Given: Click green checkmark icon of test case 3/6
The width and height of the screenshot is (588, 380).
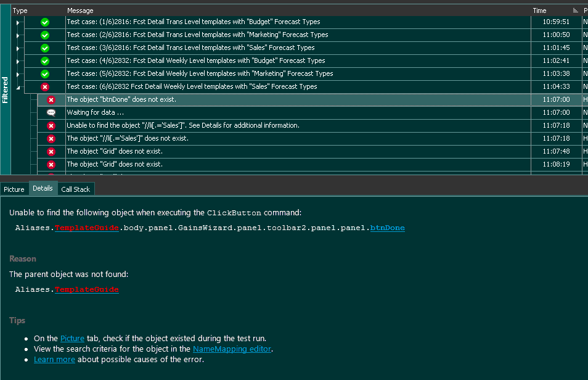Looking at the screenshot, I should [x=45, y=47].
